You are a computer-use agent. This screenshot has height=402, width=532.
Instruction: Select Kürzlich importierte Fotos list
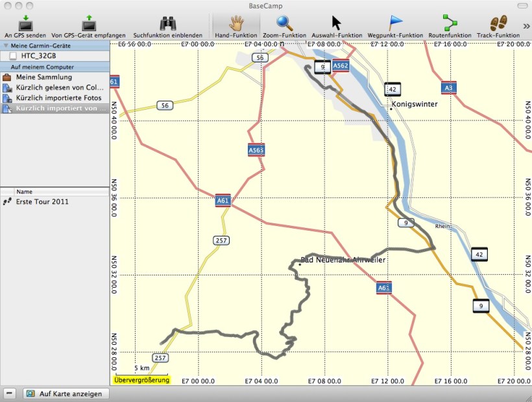tap(58, 98)
